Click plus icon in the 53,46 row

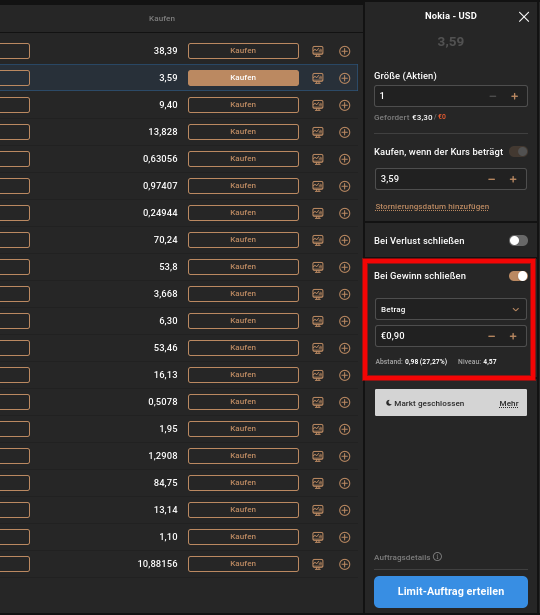(344, 348)
